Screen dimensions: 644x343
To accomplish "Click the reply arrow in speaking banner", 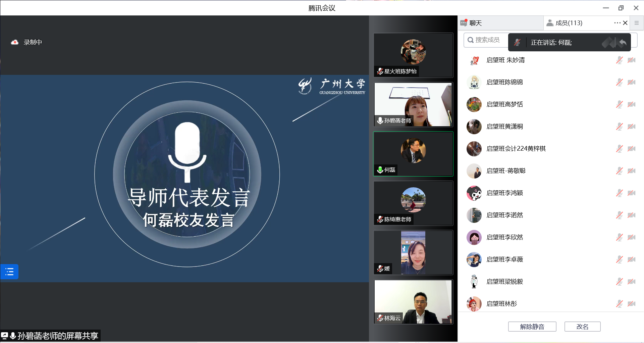I will (x=623, y=43).
